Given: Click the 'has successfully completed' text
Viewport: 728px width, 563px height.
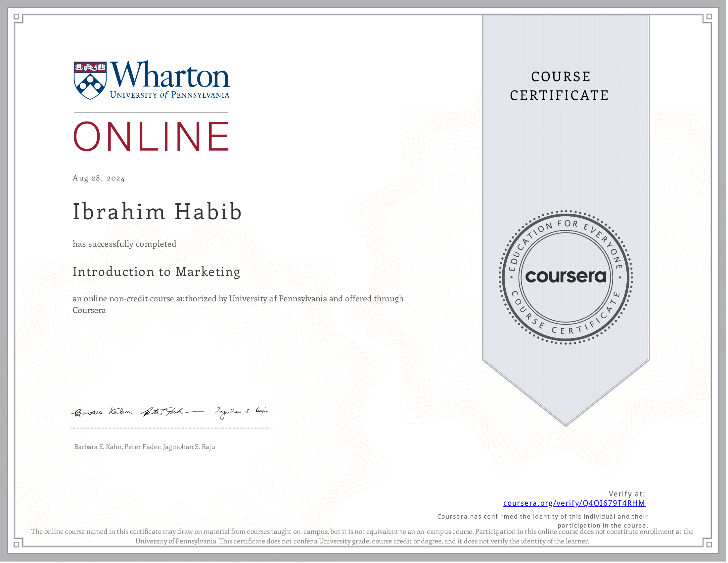Looking at the screenshot, I should pyautogui.click(x=125, y=244).
